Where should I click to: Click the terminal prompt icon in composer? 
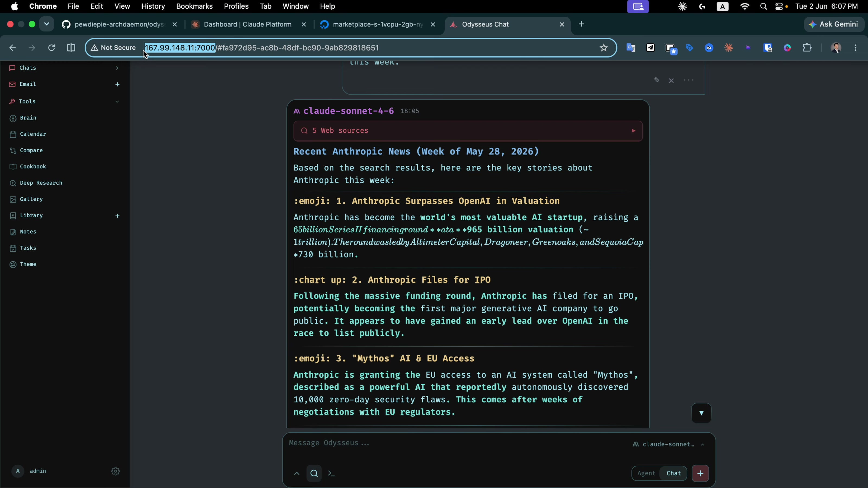pyautogui.click(x=331, y=473)
